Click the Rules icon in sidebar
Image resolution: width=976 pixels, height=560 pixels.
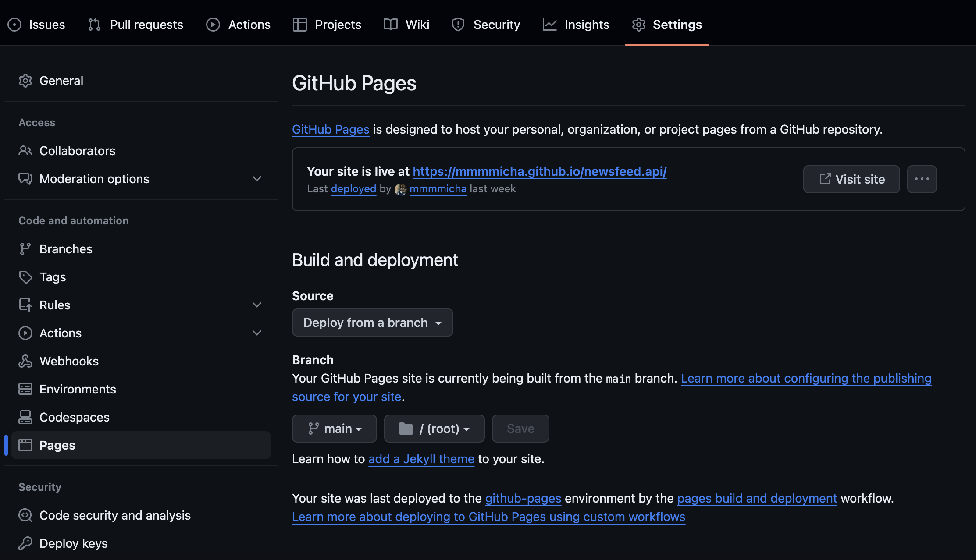25,305
